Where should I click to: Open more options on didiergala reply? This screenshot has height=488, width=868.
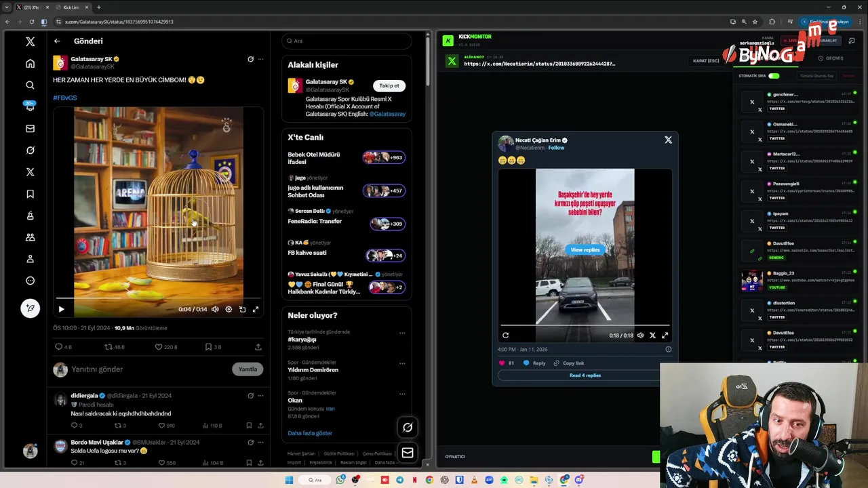(260, 396)
